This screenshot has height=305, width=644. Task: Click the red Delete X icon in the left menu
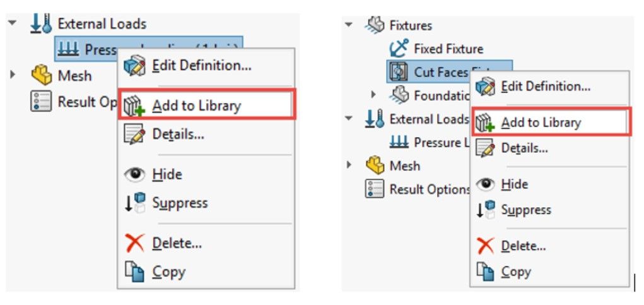click(x=135, y=243)
